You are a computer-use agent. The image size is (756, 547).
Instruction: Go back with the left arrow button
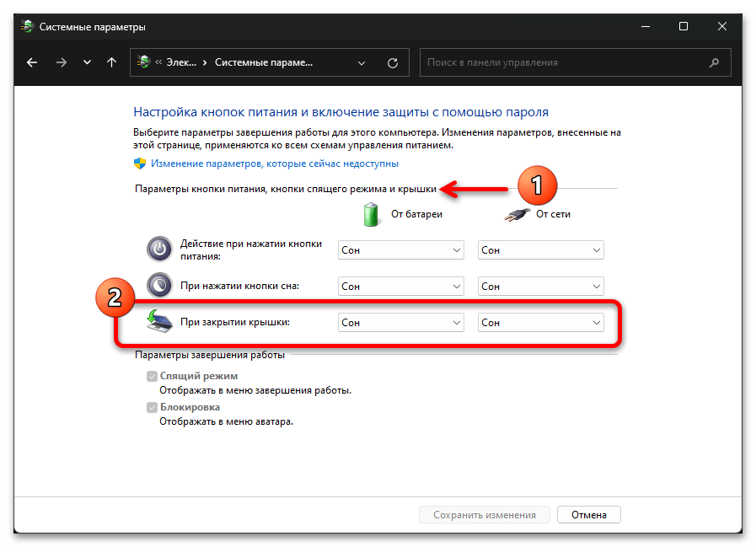click(x=32, y=62)
